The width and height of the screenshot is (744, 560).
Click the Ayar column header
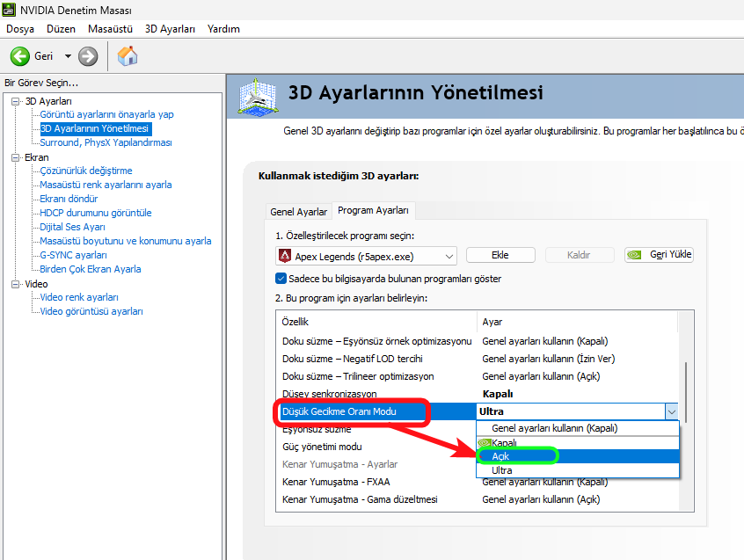click(x=578, y=322)
